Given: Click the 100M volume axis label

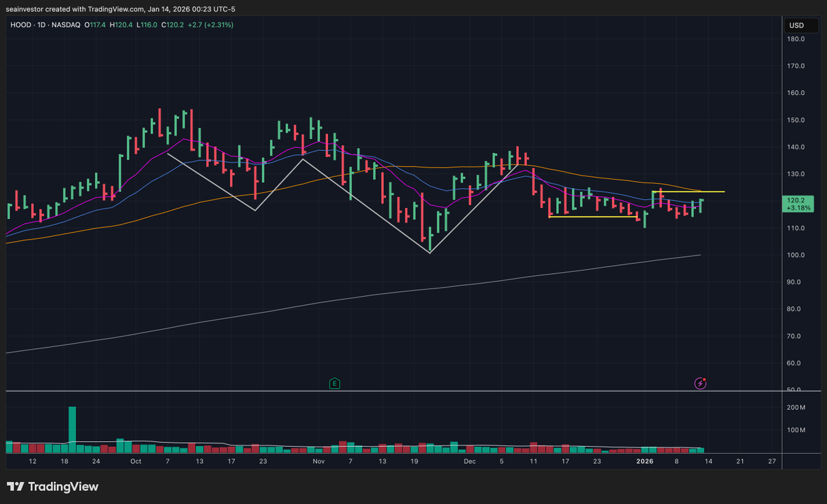Looking at the screenshot, I should (x=797, y=430).
